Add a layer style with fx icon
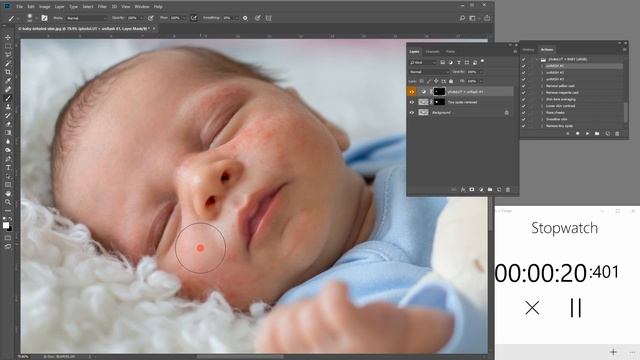This screenshot has height=360, width=640. (463, 189)
